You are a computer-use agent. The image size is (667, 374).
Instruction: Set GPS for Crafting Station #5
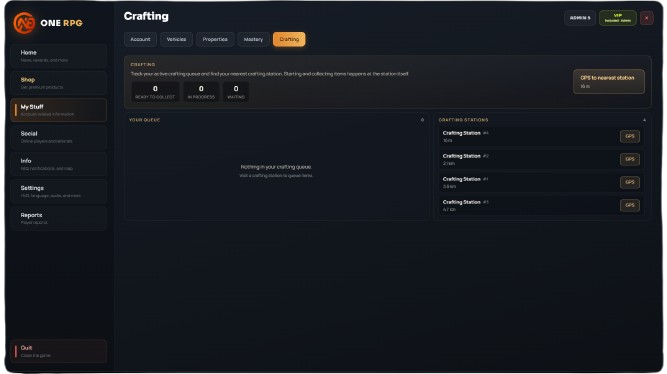630,205
